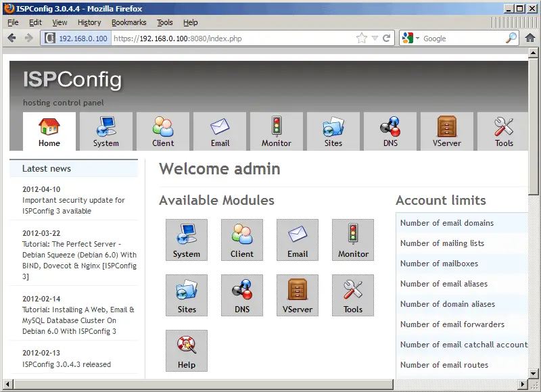
Task: Open the Help menu in menu bar
Action: (191, 22)
